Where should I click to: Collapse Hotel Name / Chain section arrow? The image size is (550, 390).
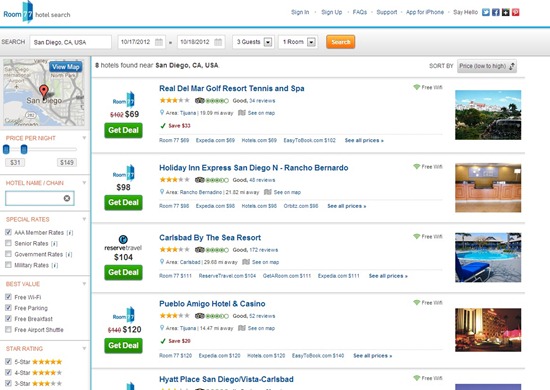pyautogui.click(x=84, y=183)
